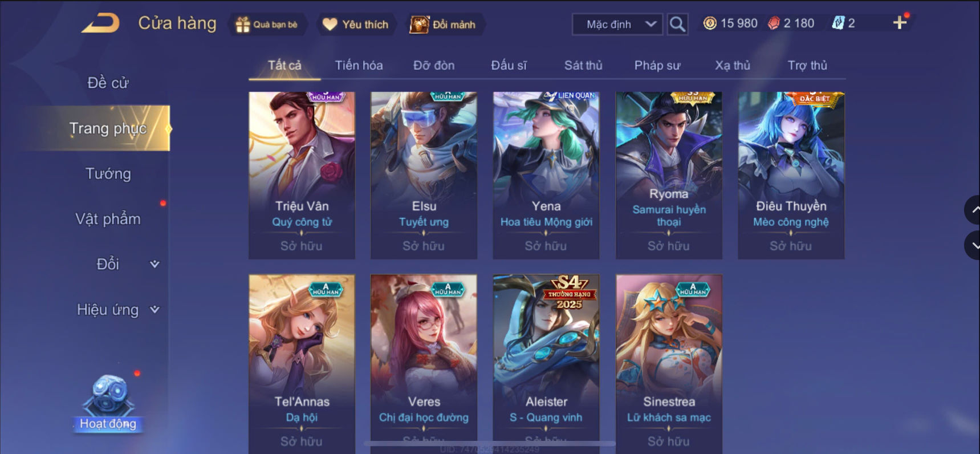Go to the Tướng sidebar menu
980x454 pixels.
pyautogui.click(x=108, y=174)
